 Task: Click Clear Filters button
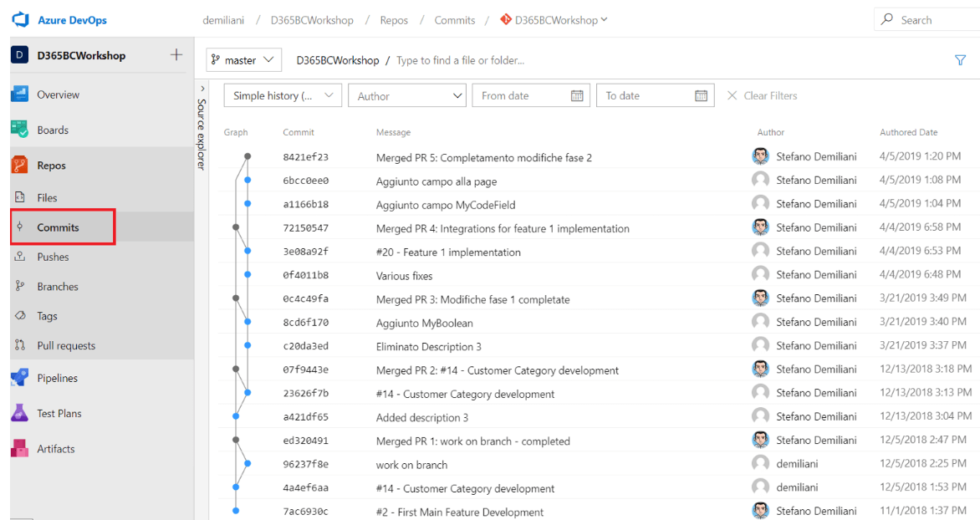pos(762,95)
